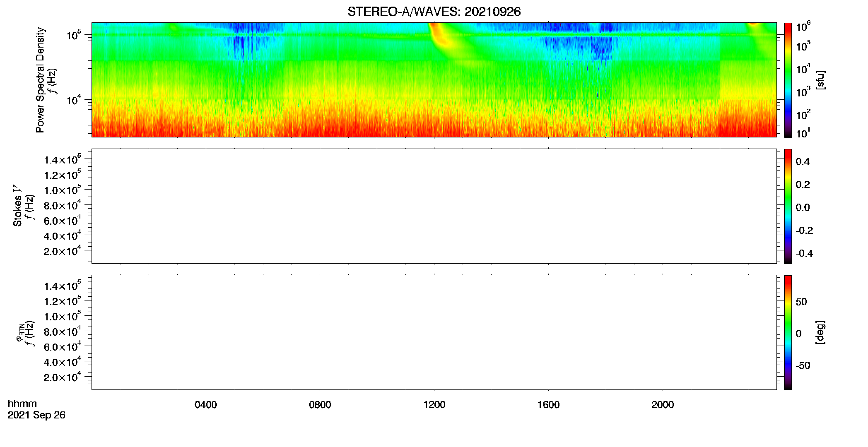This screenshot has height=447, width=868.
Task: Click the 0800 time axis label
Action: click(x=320, y=405)
